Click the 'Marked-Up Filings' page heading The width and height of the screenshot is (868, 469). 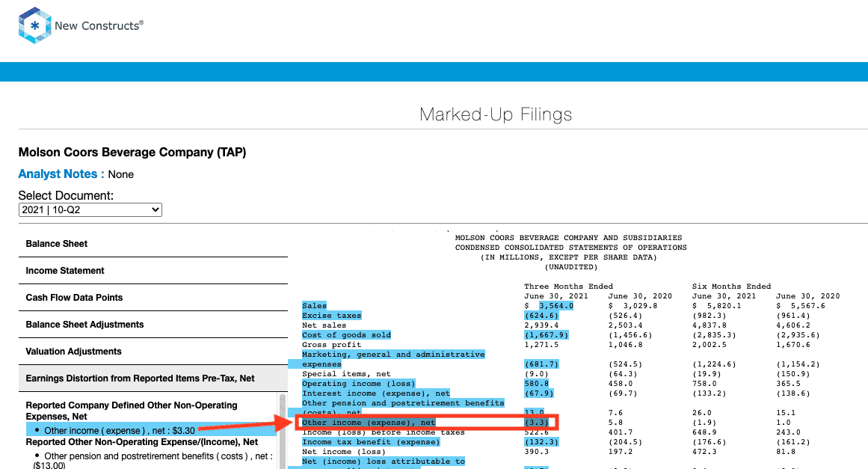point(496,114)
